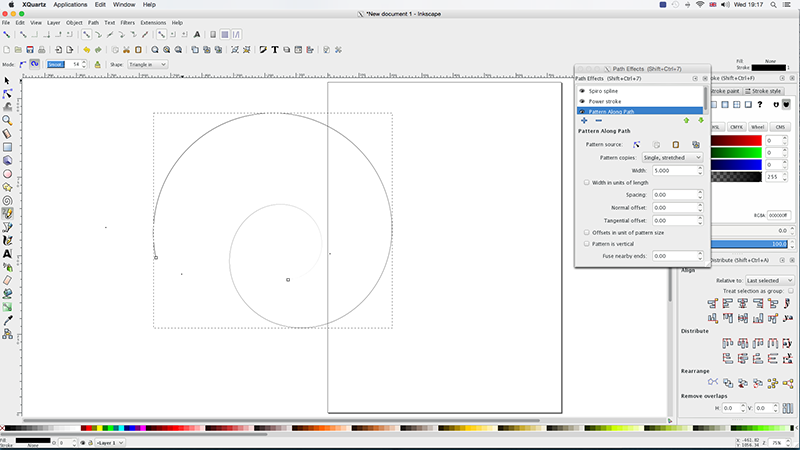Toggle Spiro path mode button
Screen dimensions: 800x450
tap(34, 64)
